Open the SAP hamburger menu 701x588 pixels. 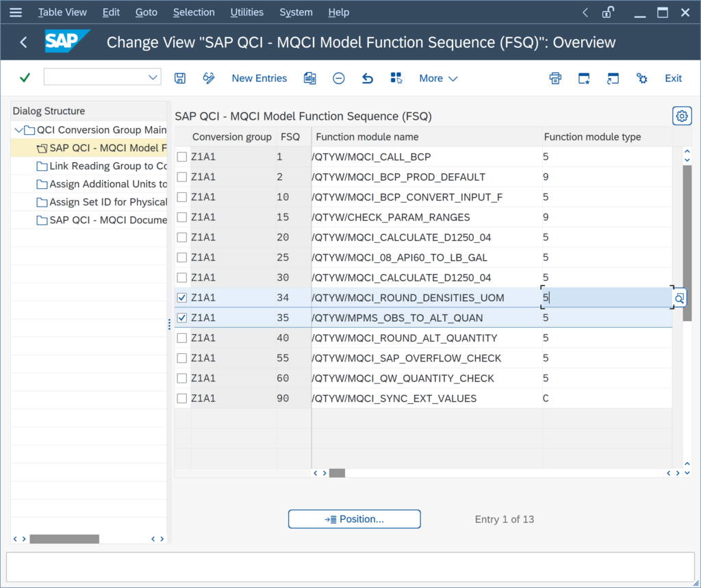16,12
